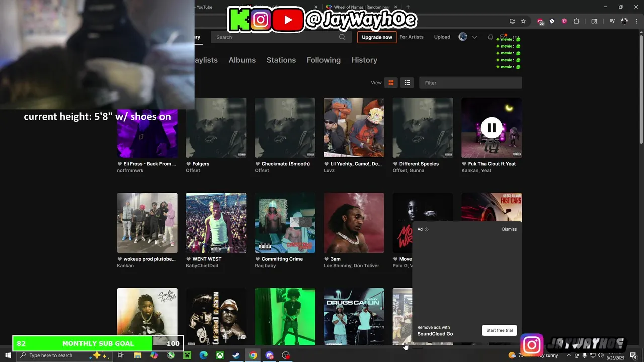Open artist link Kankan, Yeat
This screenshot has width=644, height=362.
pos(476,171)
